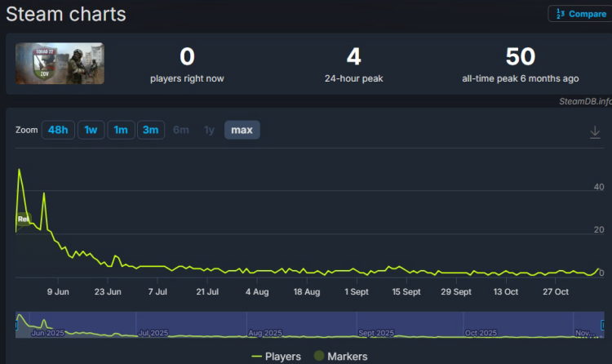The width and height of the screenshot is (612, 364).
Task: Click the '13 Oct' axis label
Action: click(505, 291)
